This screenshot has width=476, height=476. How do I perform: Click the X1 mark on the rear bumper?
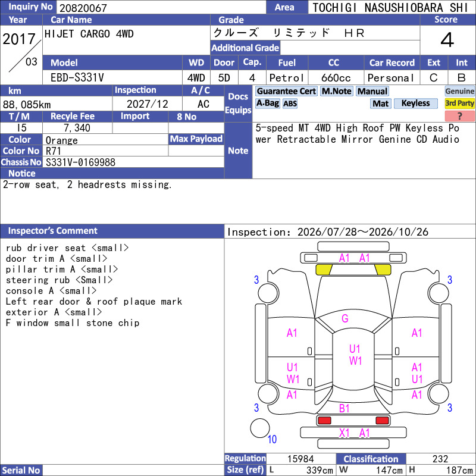344,433
